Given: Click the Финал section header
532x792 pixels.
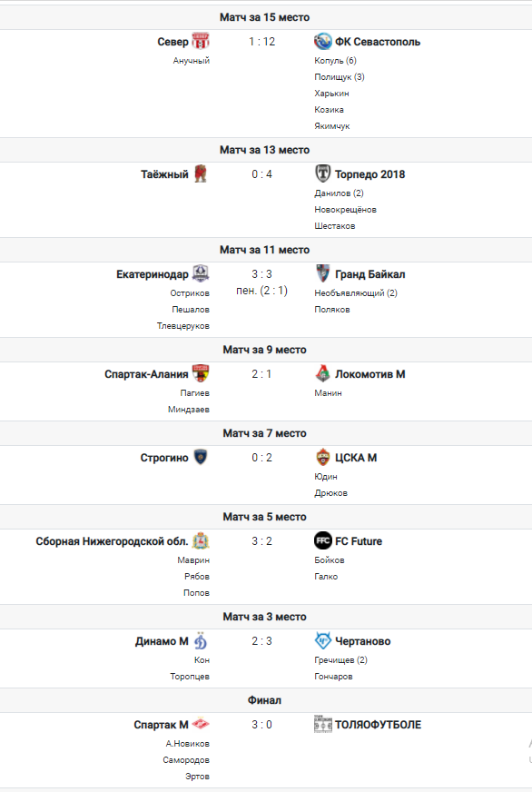Looking at the screenshot, I should pyautogui.click(x=264, y=700).
